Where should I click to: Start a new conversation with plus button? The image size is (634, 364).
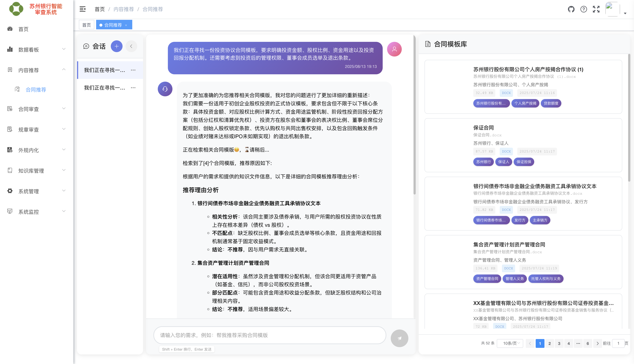[x=116, y=46]
